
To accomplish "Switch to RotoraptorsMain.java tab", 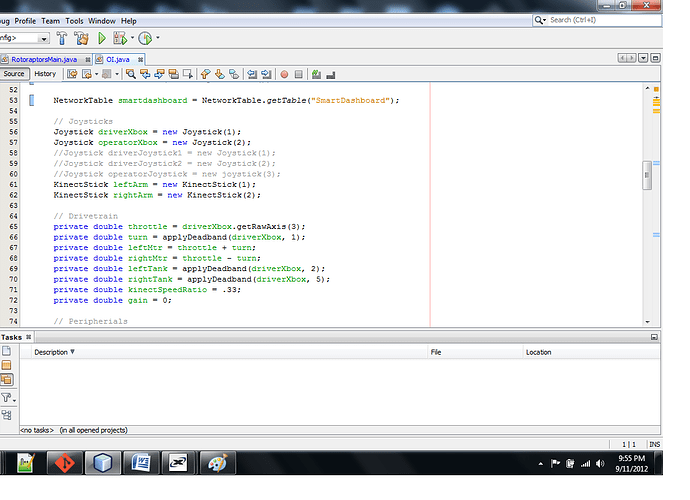I will 44,59.
